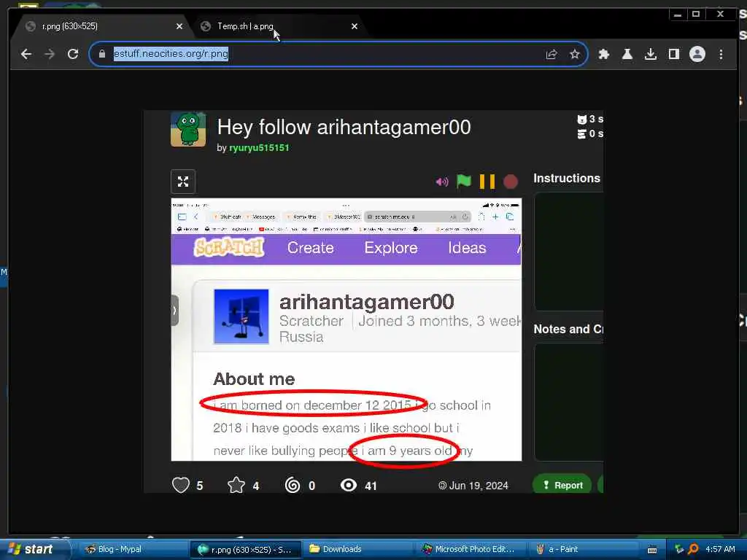Image resolution: width=747 pixels, height=560 pixels.
Task: Click the project title 'Hey follow arihantagamer00'
Action: coord(344,127)
